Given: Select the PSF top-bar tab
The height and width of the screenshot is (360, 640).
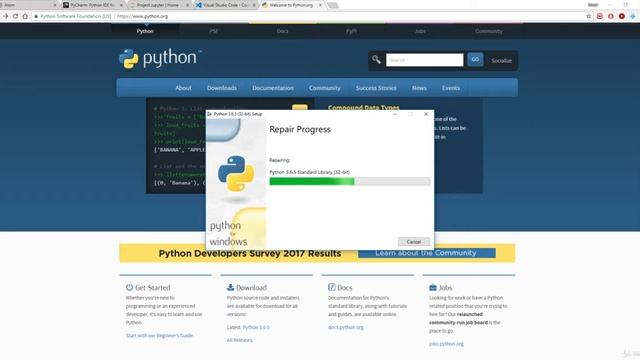Looking at the screenshot, I should tap(213, 31).
